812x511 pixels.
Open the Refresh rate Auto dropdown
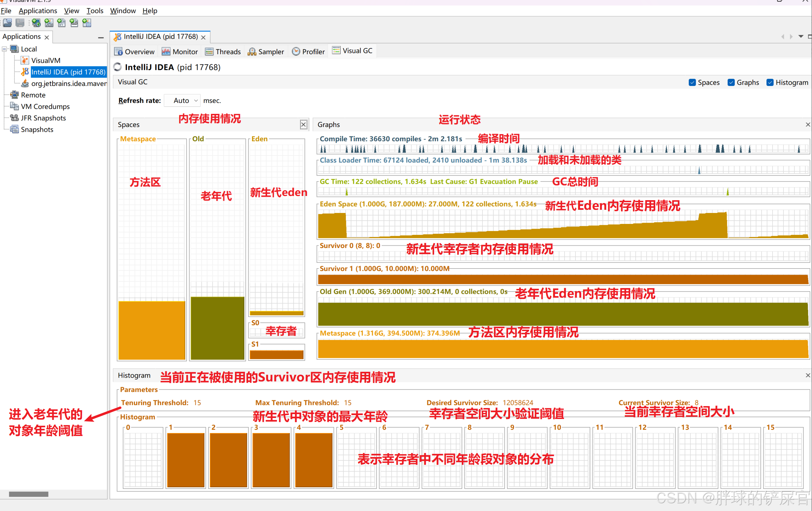coord(182,101)
